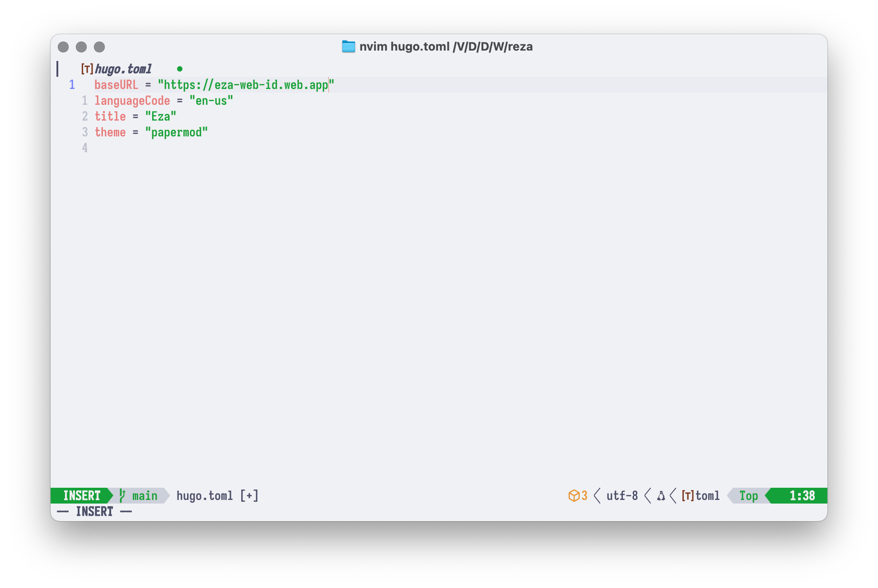The image size is (878, 588).
Task: Select the git branch 'main' icon
Action: (120, 495)
